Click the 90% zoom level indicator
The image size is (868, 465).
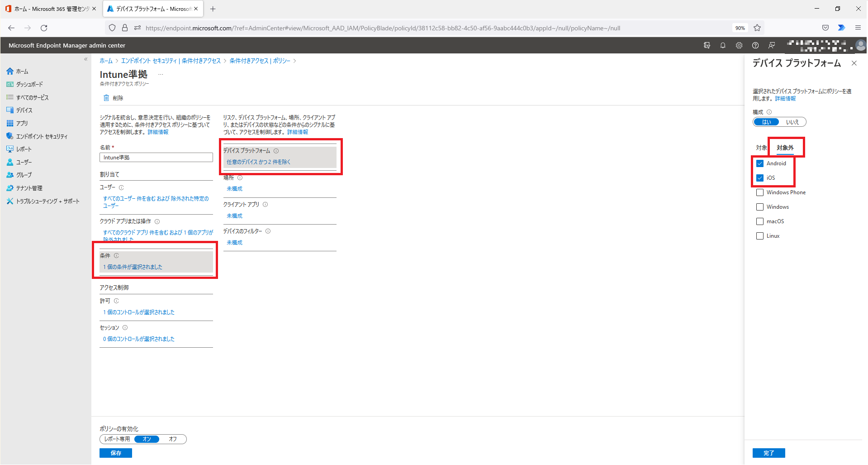[x=740, y=28]
